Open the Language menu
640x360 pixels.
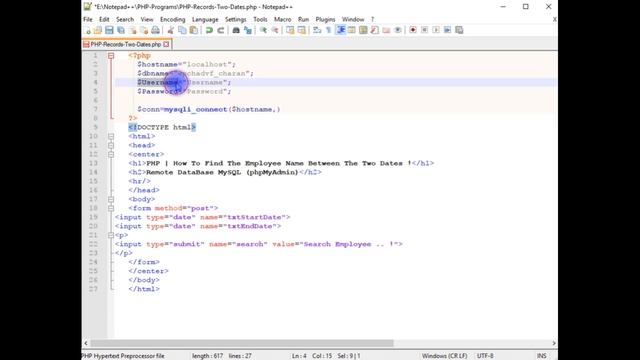(x=205, y=19)
